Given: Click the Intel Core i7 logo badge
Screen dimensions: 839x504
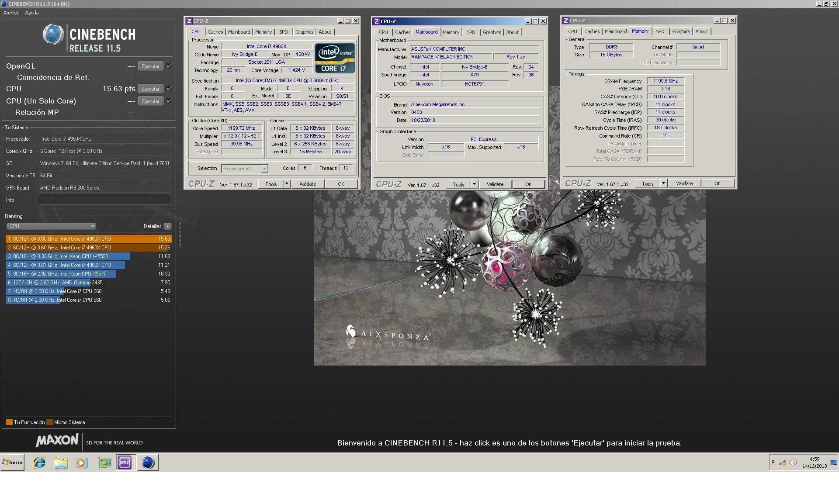Looking at the screenshot, I should (x=335, y=58).
